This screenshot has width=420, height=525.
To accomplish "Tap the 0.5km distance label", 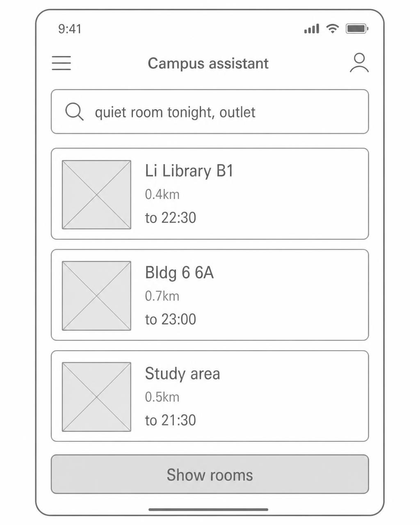I will (162, 397).
